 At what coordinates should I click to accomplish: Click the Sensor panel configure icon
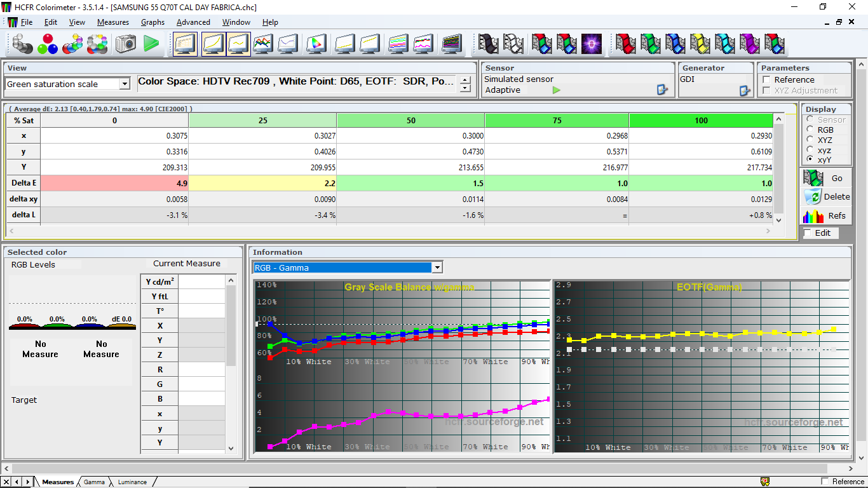(663, 90)
